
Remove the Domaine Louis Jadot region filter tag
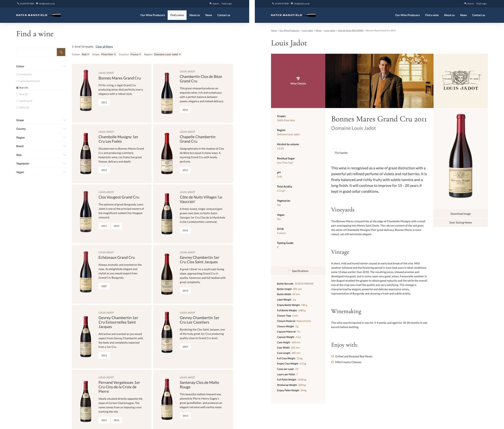[x=180, y=55]
